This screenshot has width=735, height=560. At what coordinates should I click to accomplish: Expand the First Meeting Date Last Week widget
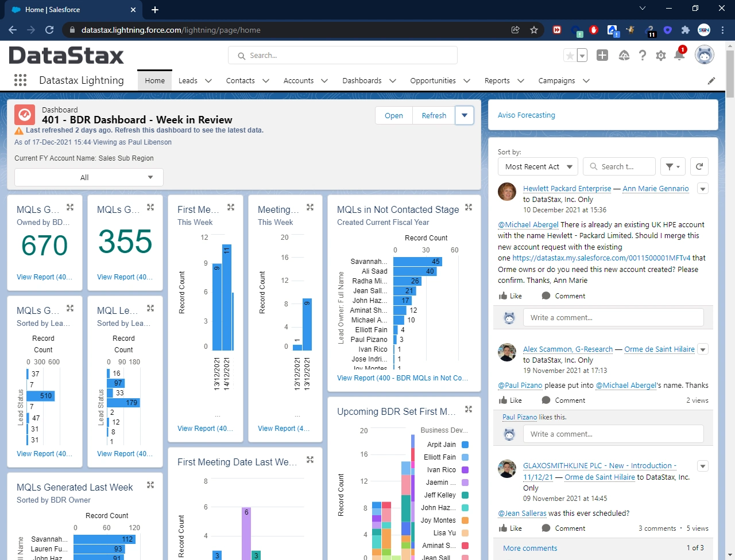[310, 460]
